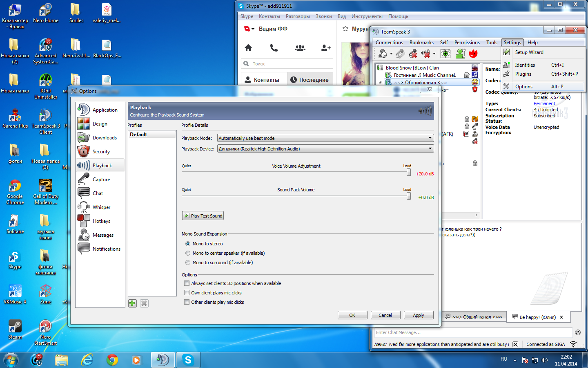
Task: Click the Skype add contact icon
Action: [x=326, y=48]
